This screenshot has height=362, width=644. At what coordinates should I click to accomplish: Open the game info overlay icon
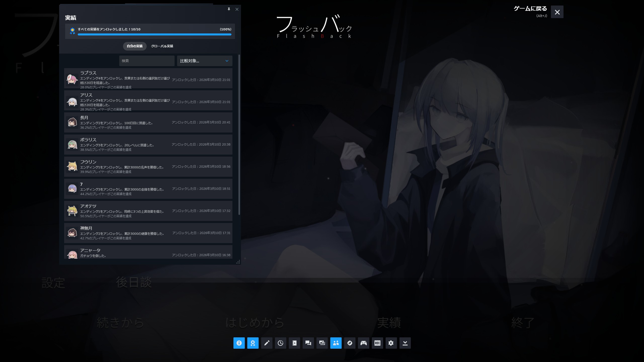(x=239, y=343)
